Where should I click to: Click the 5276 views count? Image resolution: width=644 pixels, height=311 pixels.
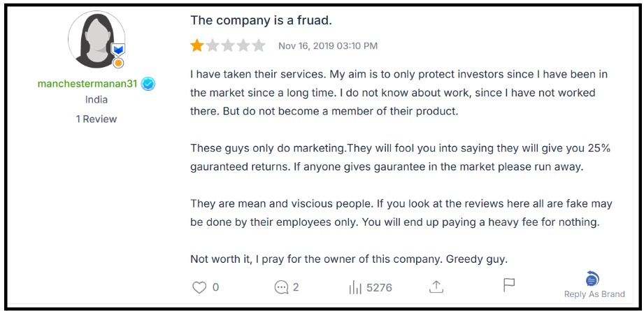click(x=379, y=287)
